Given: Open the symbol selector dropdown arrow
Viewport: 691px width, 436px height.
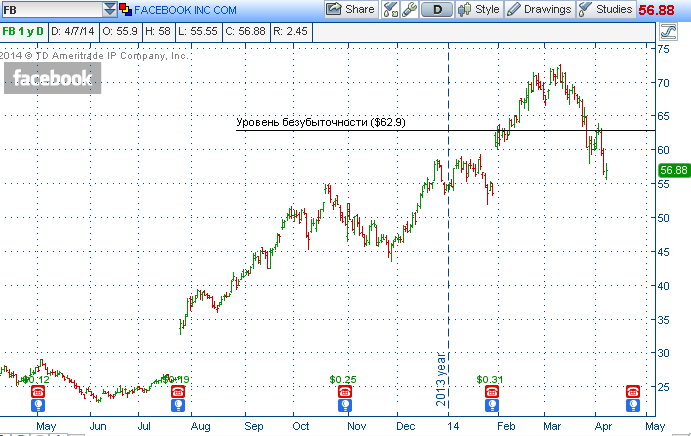Looking at the screenshot, I should (110, 9).
